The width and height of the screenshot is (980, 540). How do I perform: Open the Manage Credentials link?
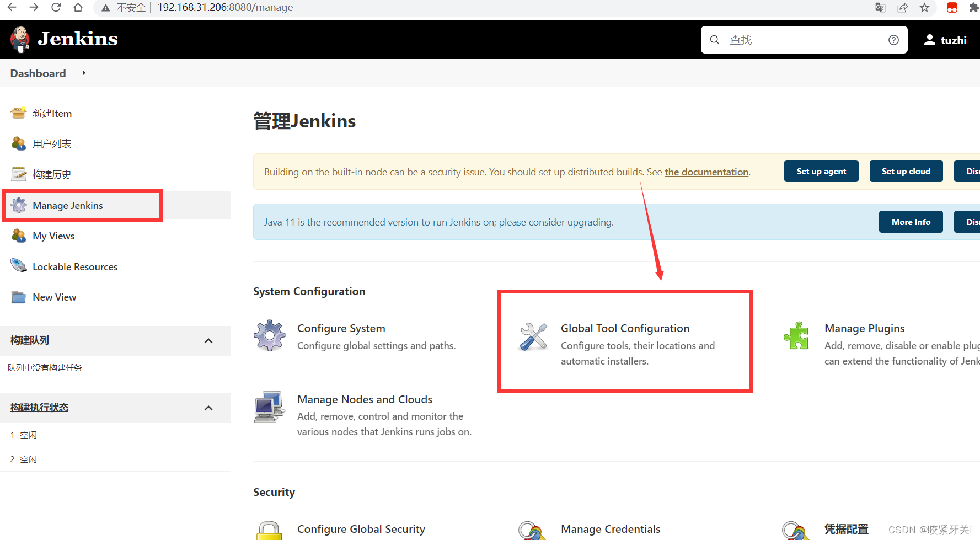[x=611, y=529]
